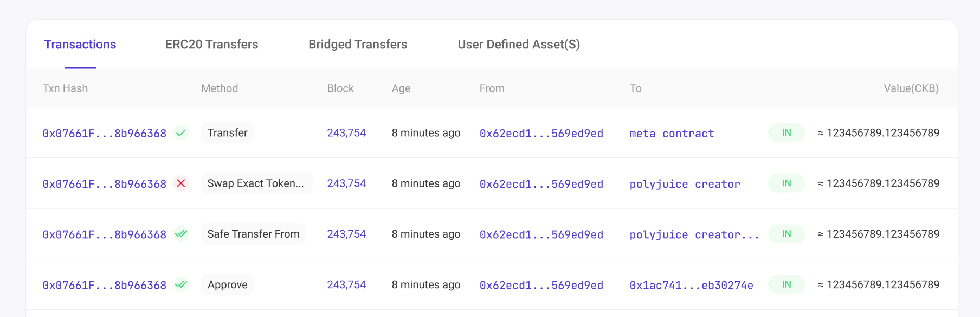Click the red failure X on the Swap row
Image resolution: width=980 pixels, height=317 pixels.
[182, 183]
